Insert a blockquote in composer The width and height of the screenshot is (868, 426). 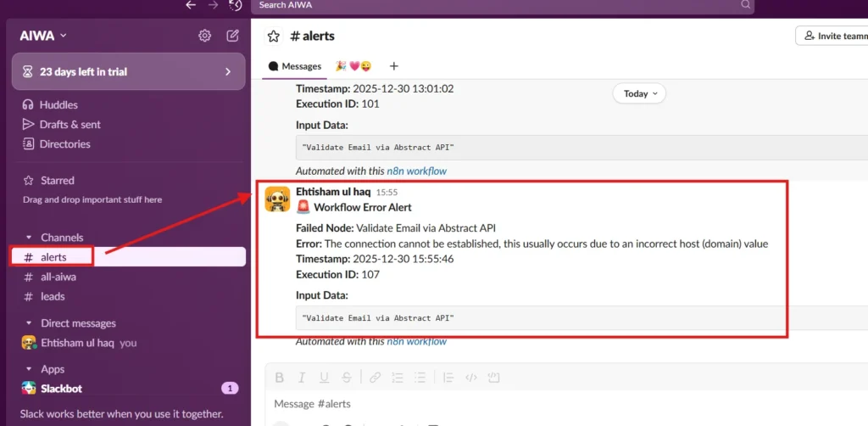point(449,378)
